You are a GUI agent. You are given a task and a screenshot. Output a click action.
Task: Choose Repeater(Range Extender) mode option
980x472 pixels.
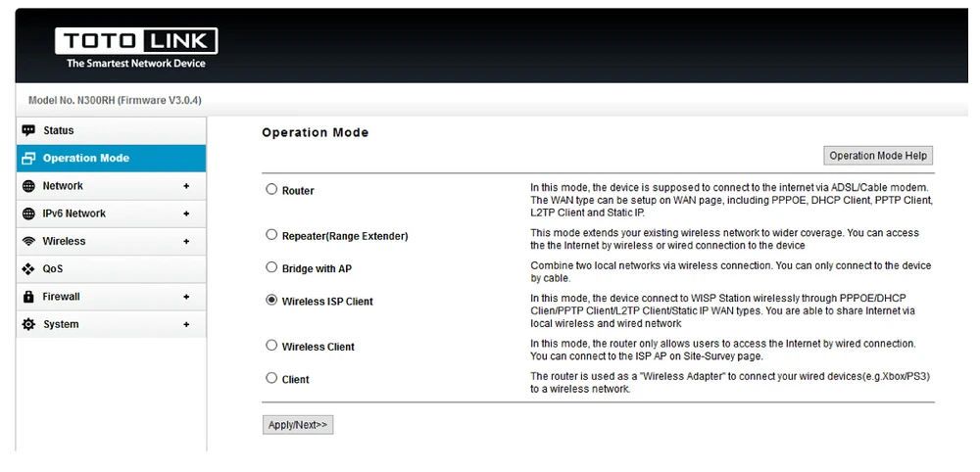(x=271, y=235)
